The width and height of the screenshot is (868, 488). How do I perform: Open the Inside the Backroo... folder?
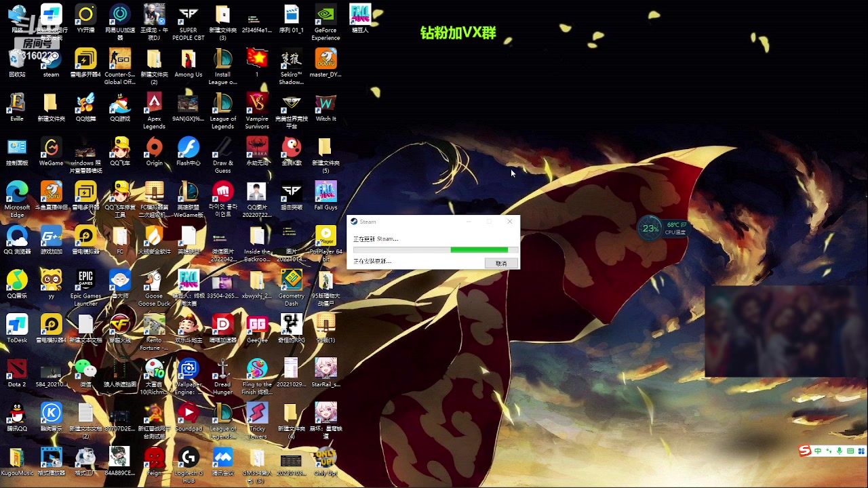point(257,243)
